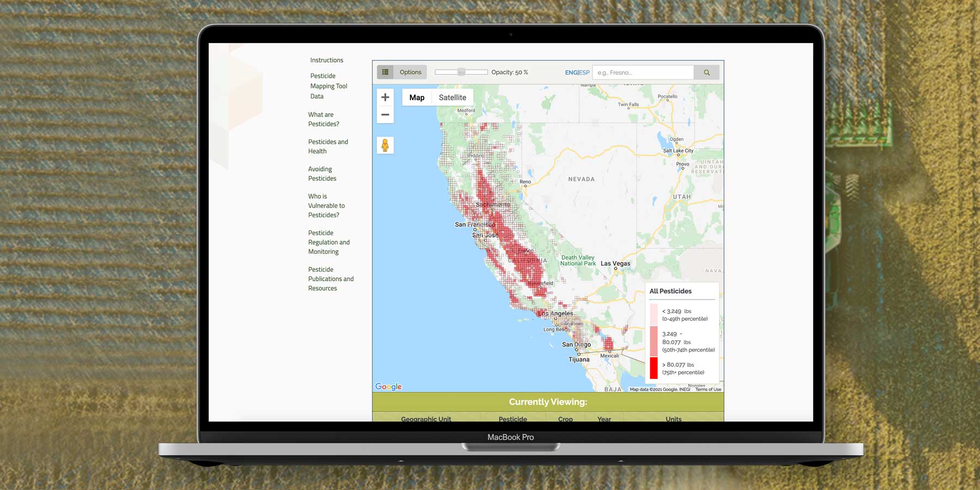Click the Year column header
This screenshot has height=490, width=980.
pos(604,419)
